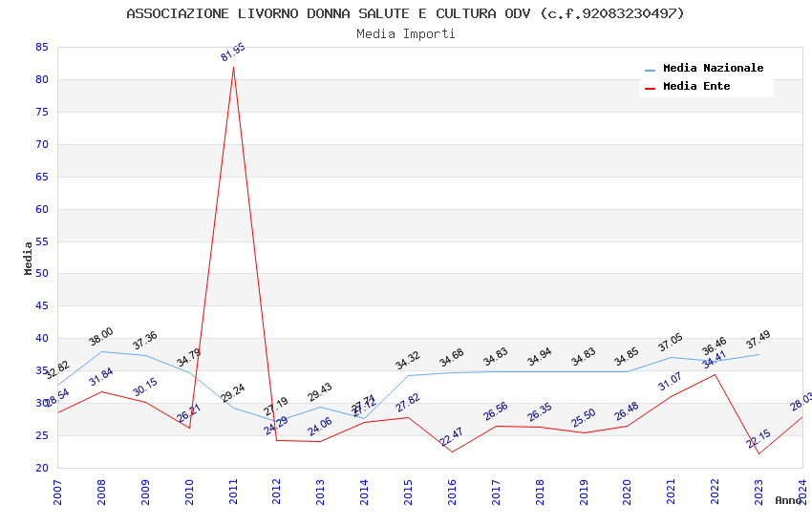Screen dimensions: 812x525
Task: Click the red Media Ente legend swatch
Action: (x=650, y=89)
